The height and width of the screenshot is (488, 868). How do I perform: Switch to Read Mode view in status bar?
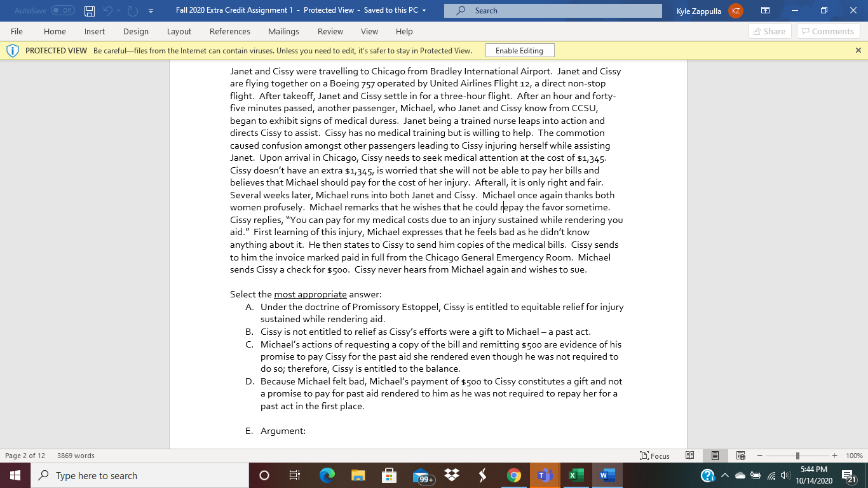point(690,456)
